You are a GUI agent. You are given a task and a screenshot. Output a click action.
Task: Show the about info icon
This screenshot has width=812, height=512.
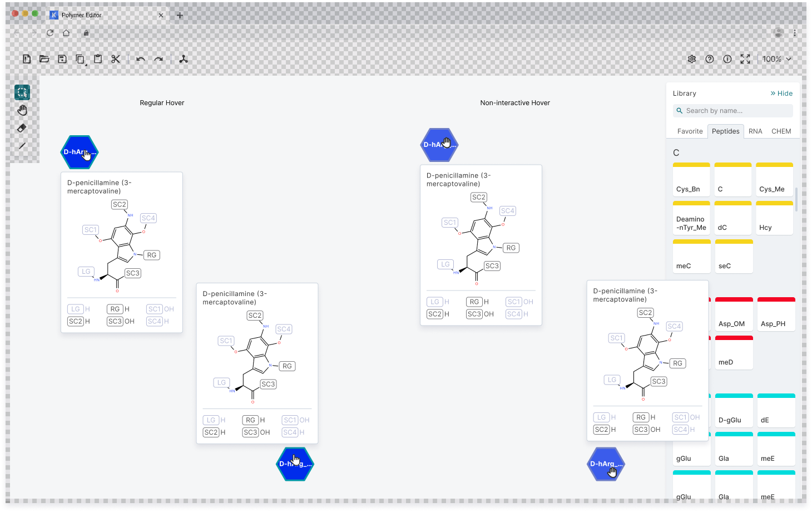(727, 59)
